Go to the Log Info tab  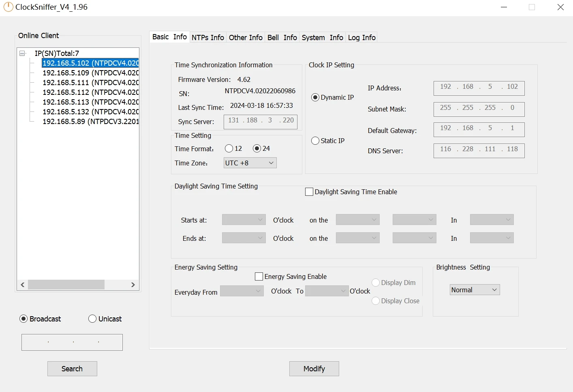click(x=361, y=38)
